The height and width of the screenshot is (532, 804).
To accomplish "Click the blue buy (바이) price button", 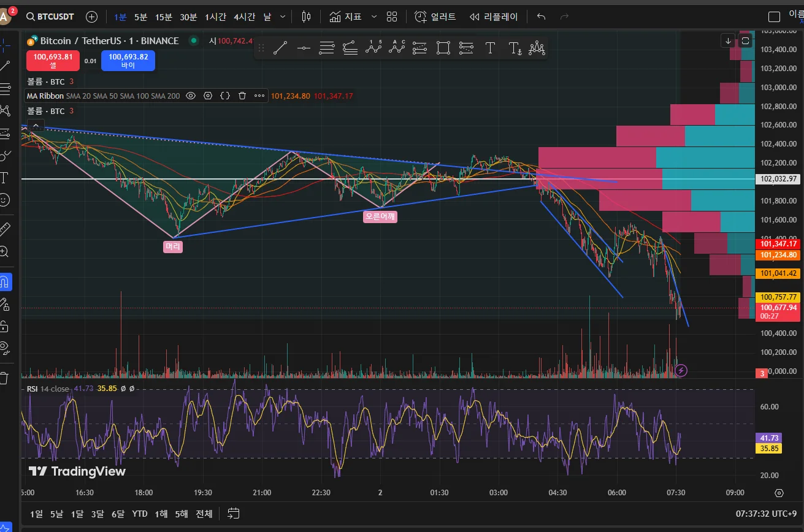I will [128, 61].
